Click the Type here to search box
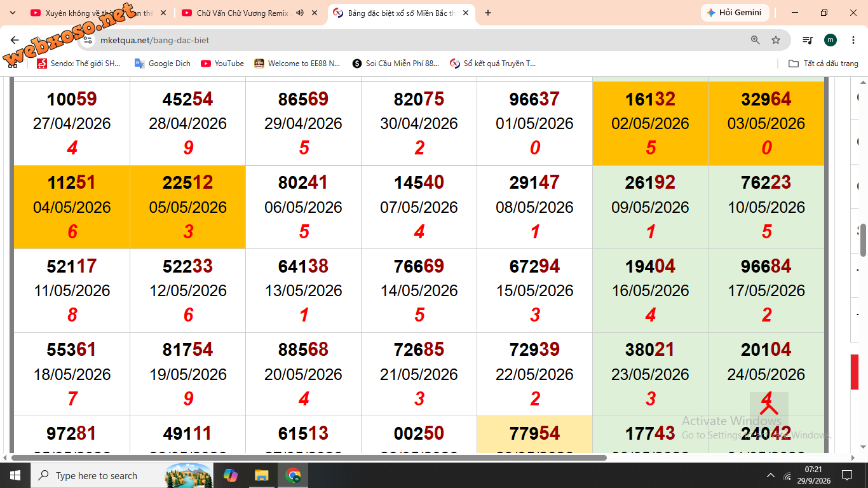Image resolution: width=868 pixels, height=488 pixels. click(122, 475)
